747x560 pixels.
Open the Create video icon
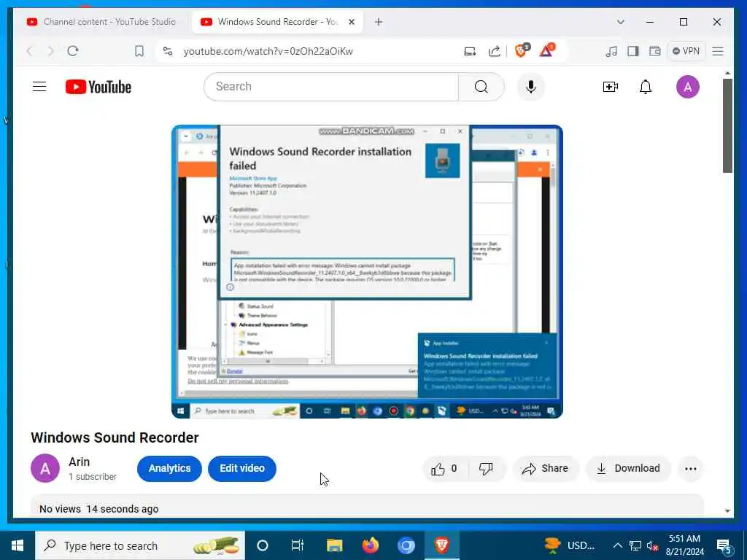(x=611, y=87)
